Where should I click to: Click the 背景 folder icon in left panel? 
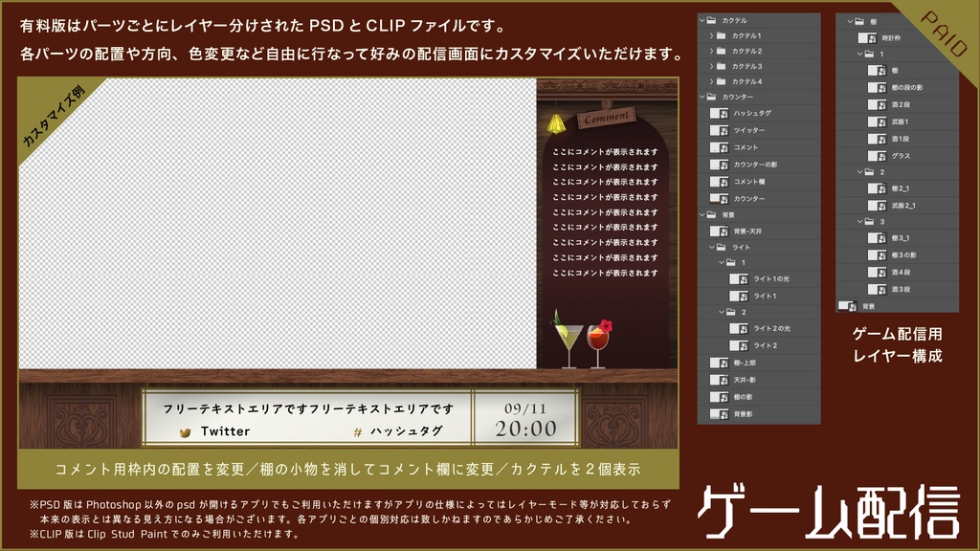(711, 213)
